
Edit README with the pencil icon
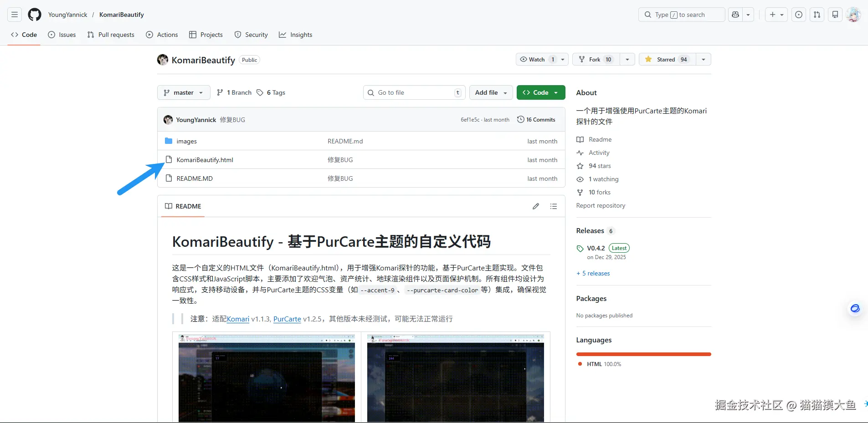click(536, 206)
